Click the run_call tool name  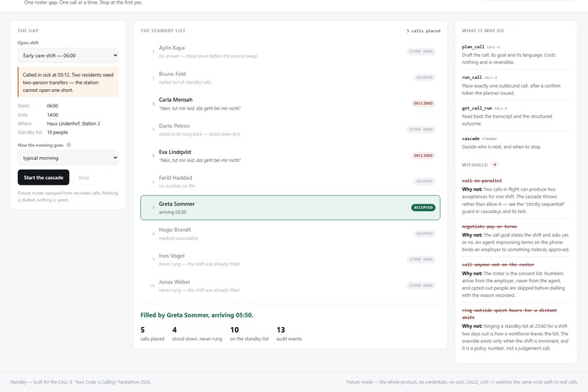472,77
